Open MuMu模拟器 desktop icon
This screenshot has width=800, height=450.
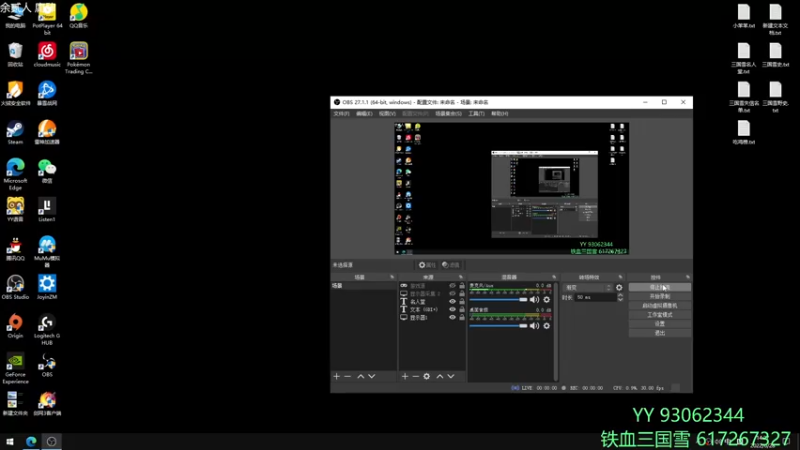(x=47, y=252)
